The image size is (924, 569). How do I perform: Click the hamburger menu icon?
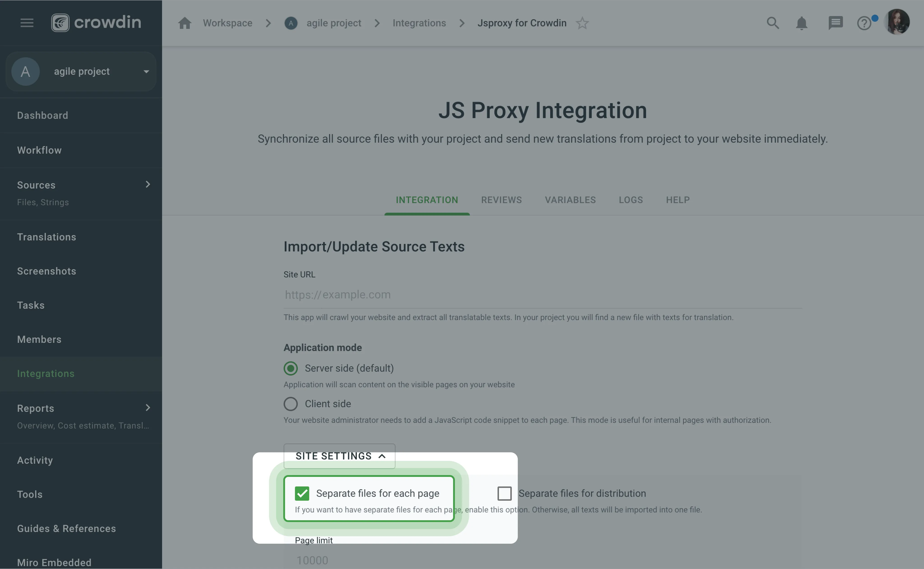click(26, 22)
